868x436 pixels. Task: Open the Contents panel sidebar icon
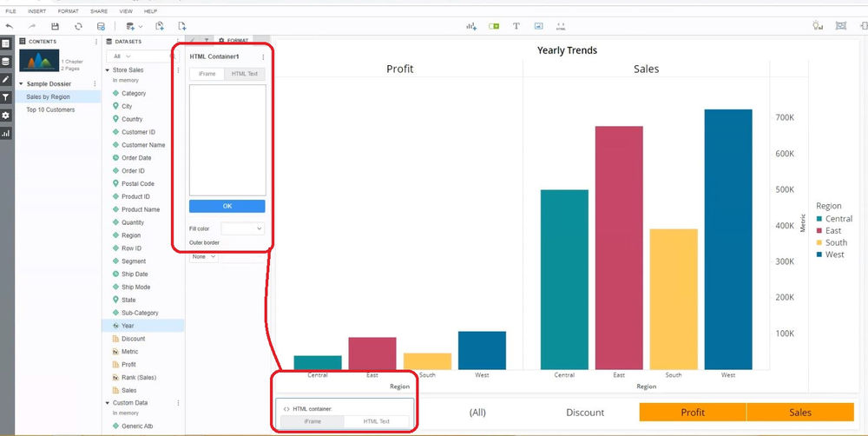tap(5, 43)
